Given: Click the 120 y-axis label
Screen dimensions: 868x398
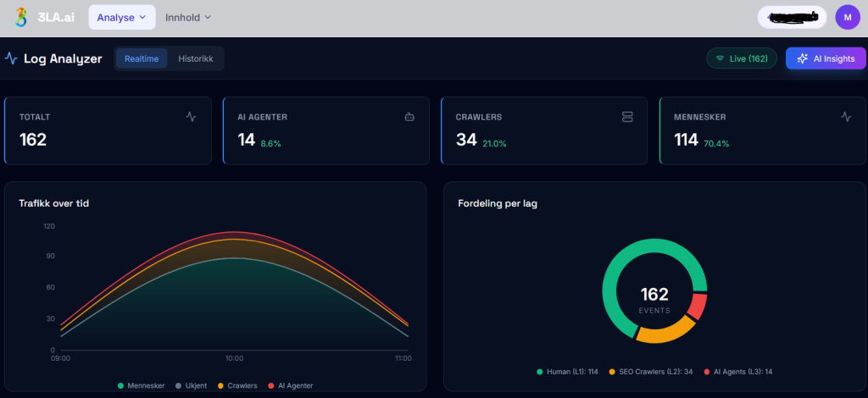Looking at the screenshot, I should (x=48, y=226).
